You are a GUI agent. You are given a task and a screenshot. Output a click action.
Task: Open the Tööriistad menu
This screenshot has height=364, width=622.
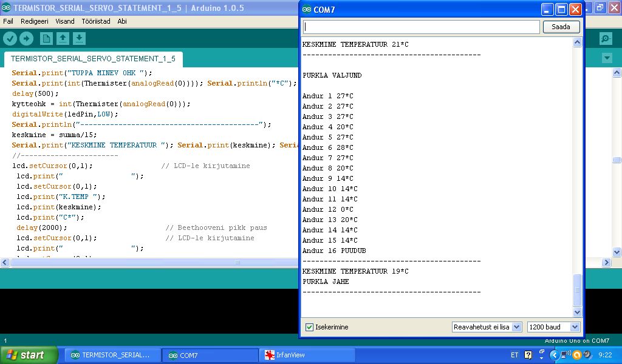point(96,21)
